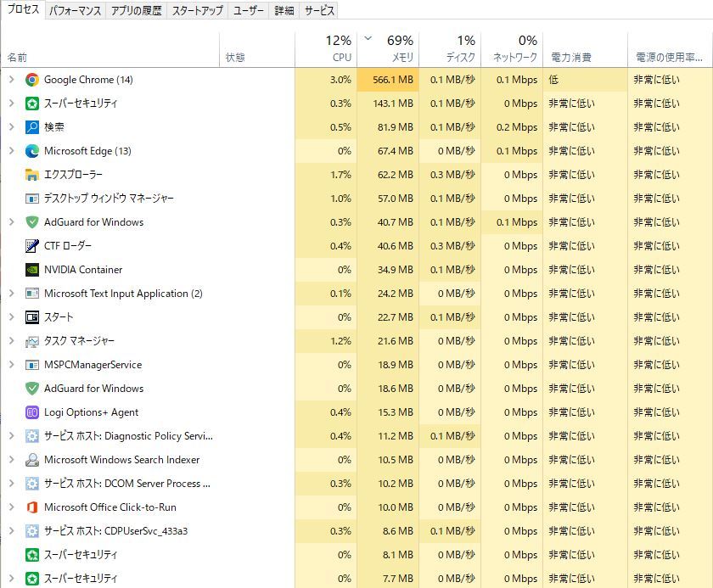Expand the Microsoft Edge process group
The image size is (713, 588).
pos(11,151)
